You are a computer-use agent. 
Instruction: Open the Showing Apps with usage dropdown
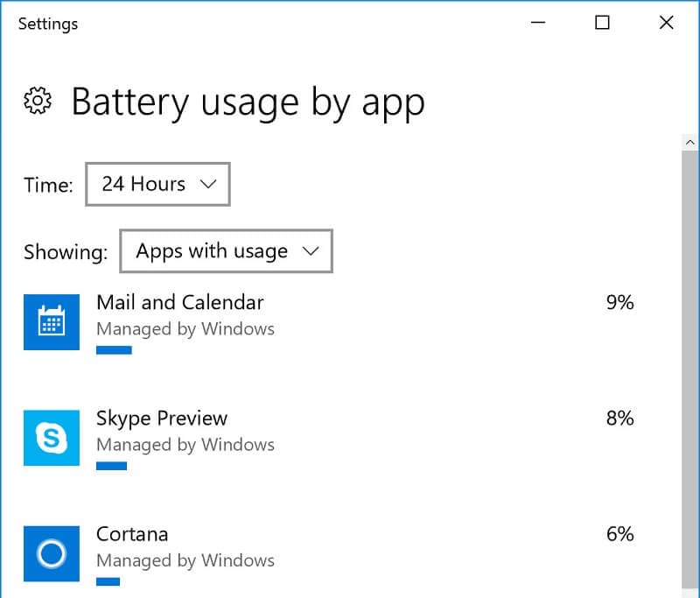coord(226,251)
